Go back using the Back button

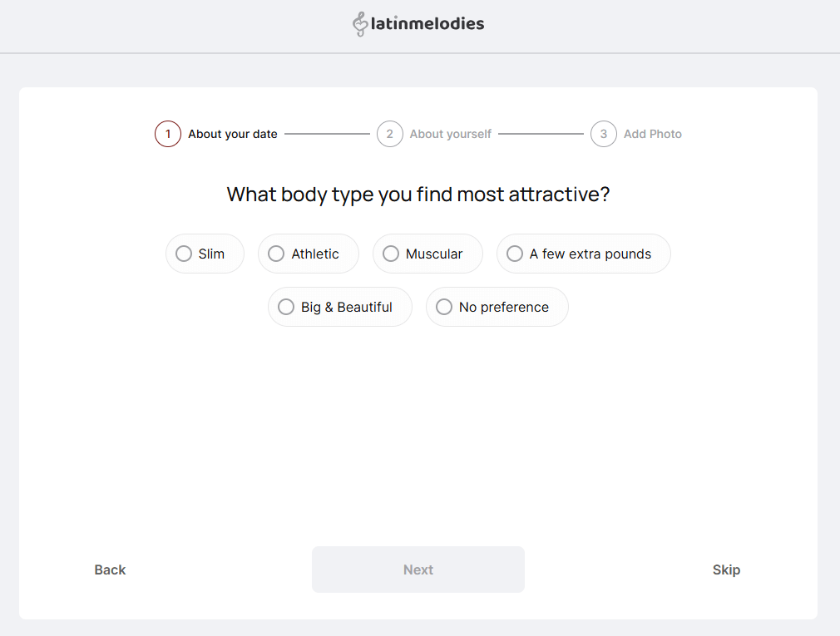pos(111,569)
